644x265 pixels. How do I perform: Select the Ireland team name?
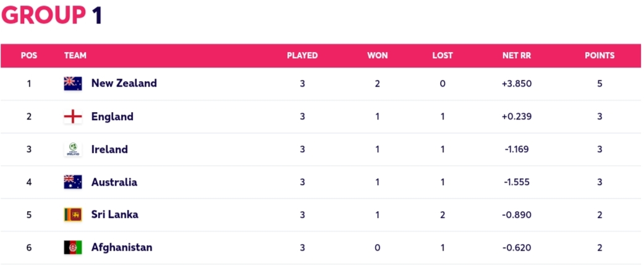(x=109, y=149)
